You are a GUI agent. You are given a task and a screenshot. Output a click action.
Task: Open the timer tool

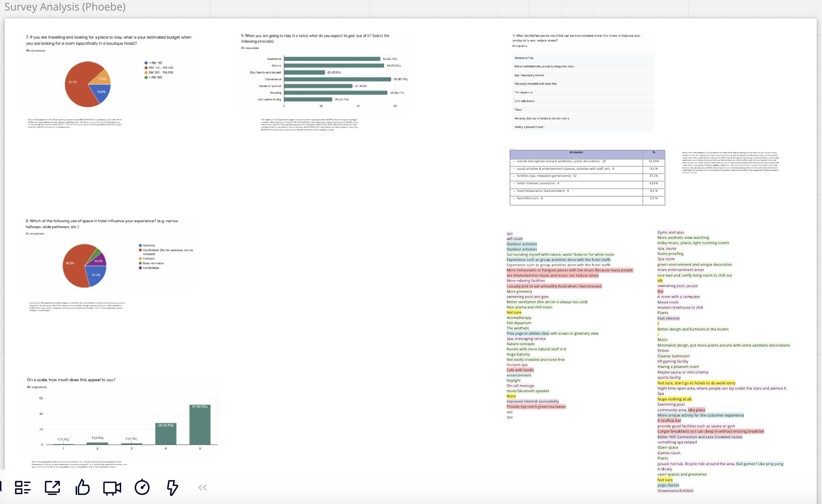(142, 488)
